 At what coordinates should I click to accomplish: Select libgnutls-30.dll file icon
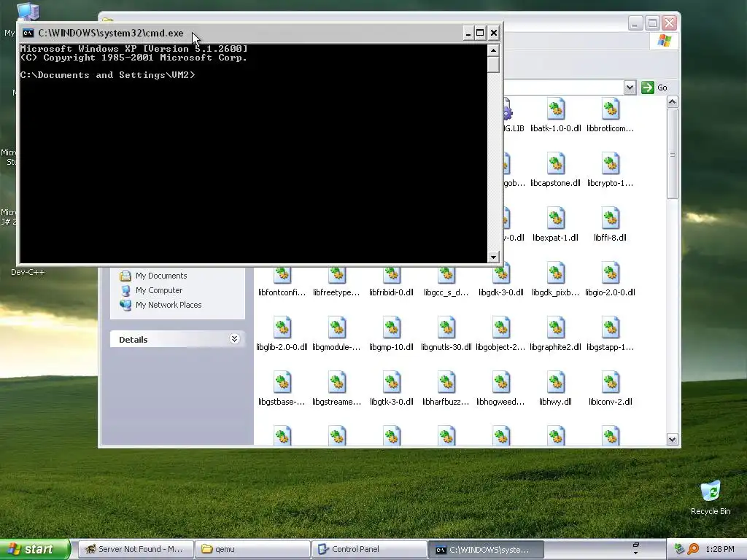pos(446,328)
